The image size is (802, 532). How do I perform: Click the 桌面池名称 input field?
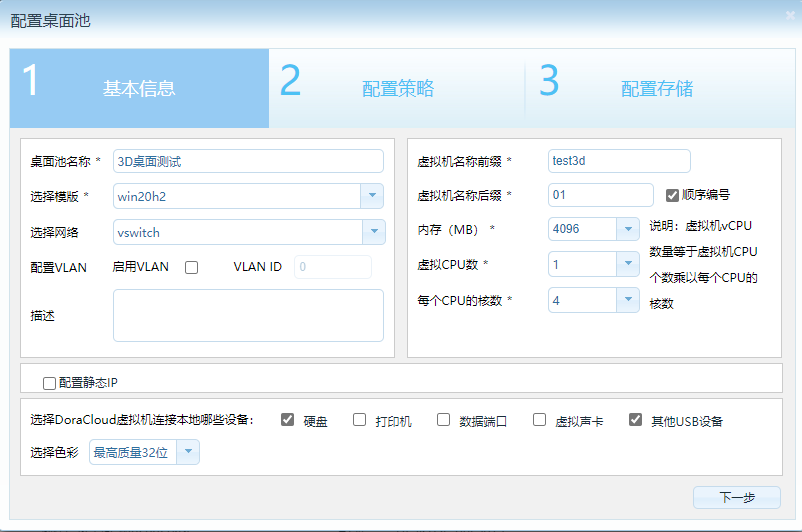[248, 162]
